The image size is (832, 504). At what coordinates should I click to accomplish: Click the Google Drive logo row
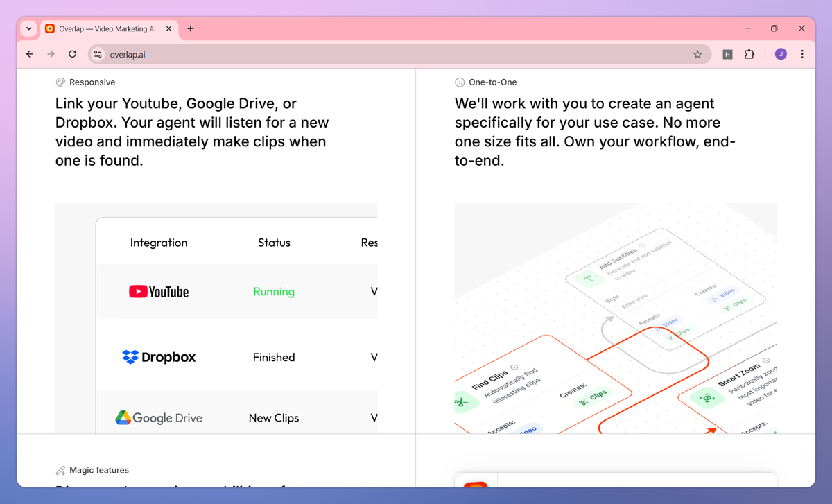point(159,418)
